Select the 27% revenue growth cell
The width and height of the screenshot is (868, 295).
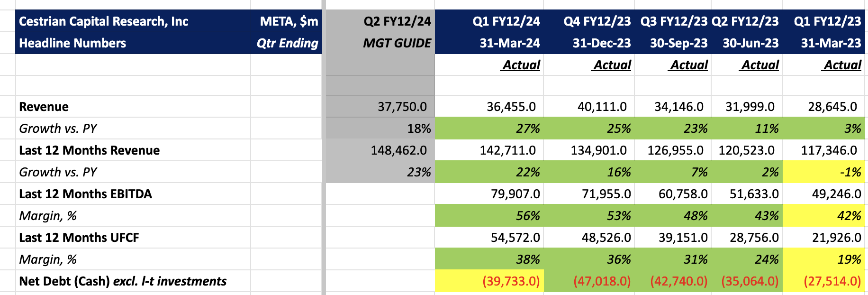click(x=528, y=129)
